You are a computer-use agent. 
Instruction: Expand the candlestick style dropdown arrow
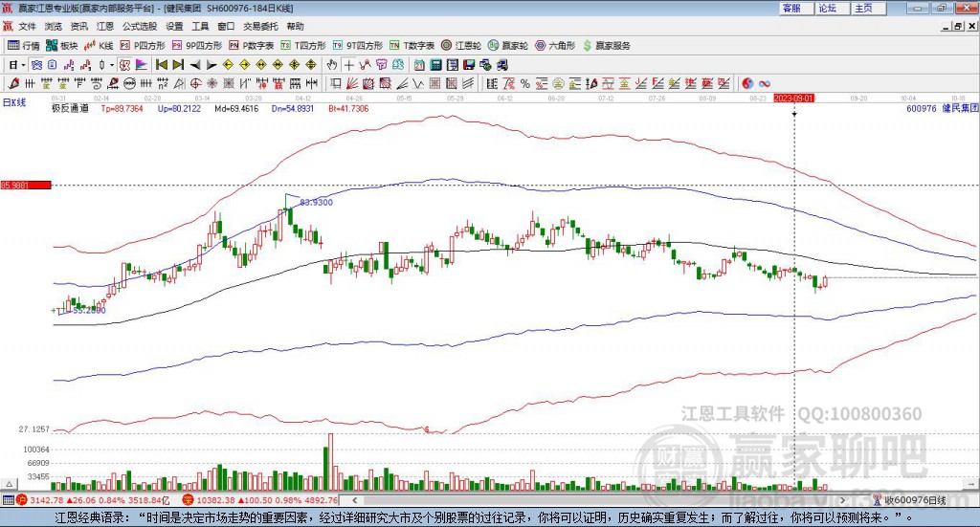(112, 65)
